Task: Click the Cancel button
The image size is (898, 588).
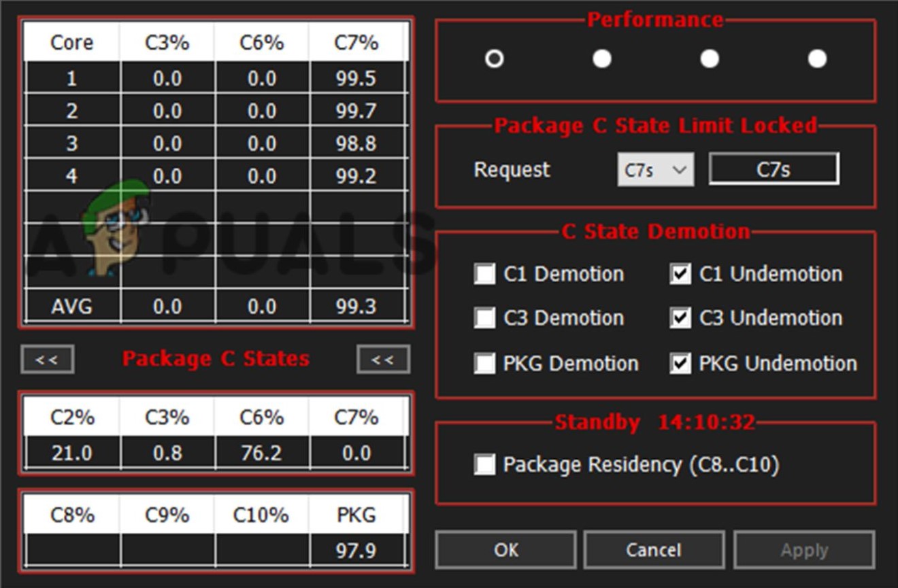Action: [654, 549]
